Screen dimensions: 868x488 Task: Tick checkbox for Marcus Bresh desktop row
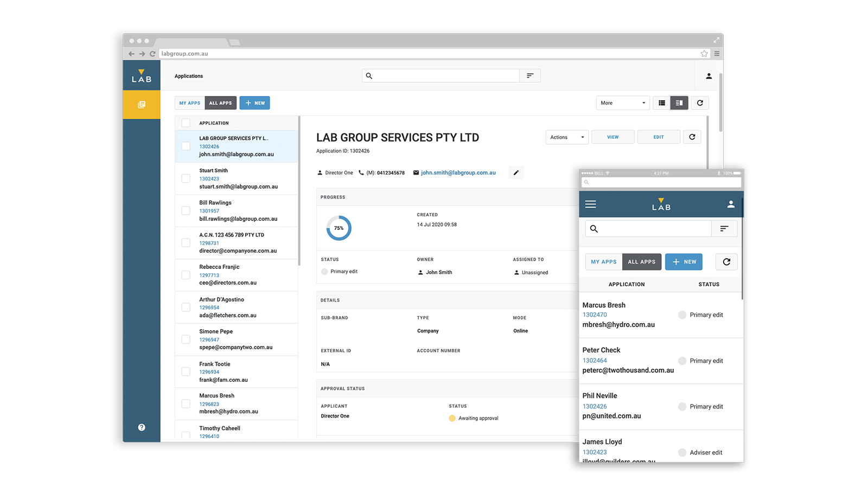coord(186,403)
